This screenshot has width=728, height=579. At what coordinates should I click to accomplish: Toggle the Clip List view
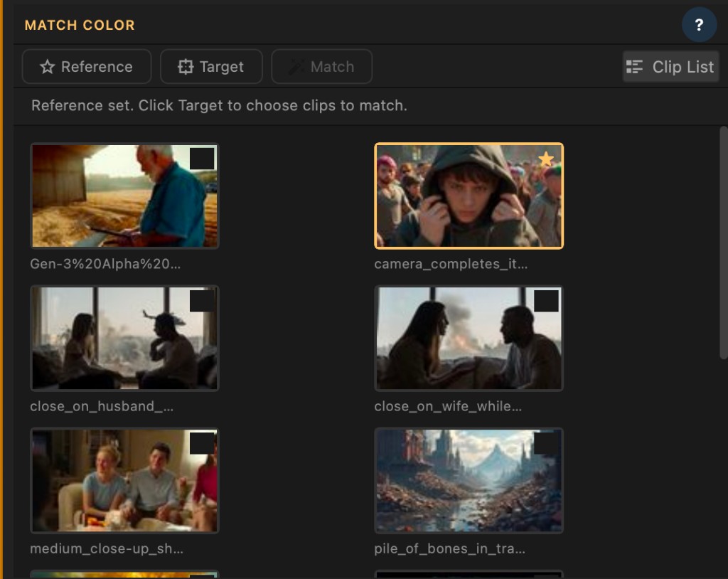[x=670, y=66]
